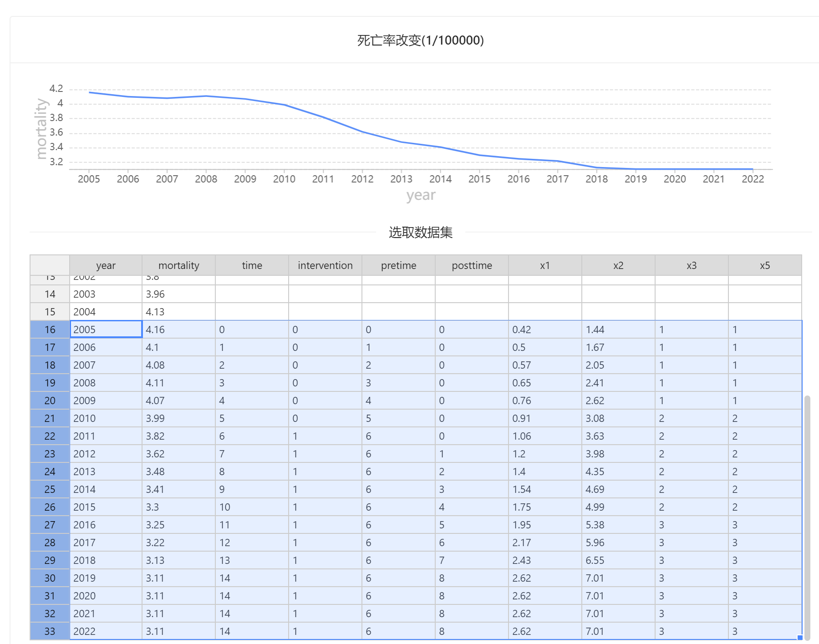Click the x1 cell in row 22
The image size is (819, 644).
point(544,436)
